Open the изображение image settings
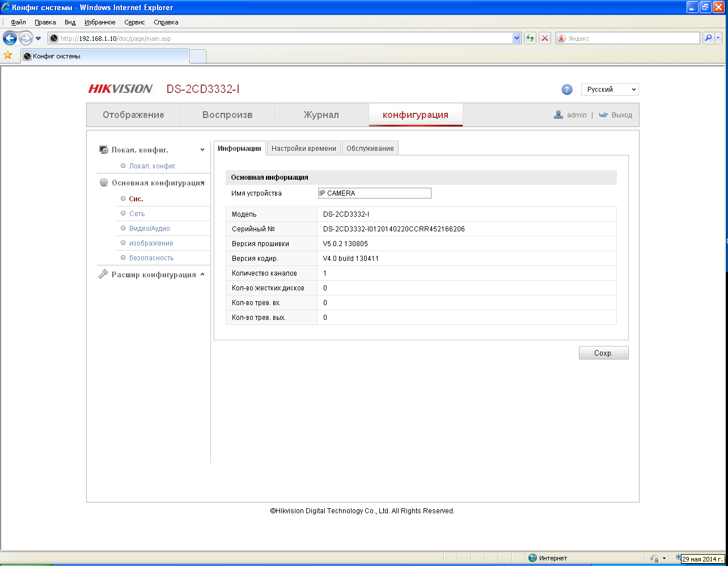This screenshot has height=566, width=728. [151, 243]
